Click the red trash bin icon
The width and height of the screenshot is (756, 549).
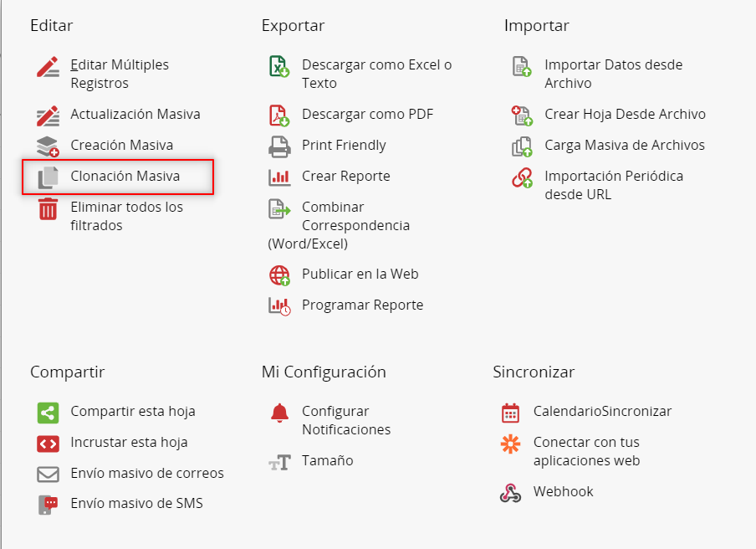[x=49, y=208]
